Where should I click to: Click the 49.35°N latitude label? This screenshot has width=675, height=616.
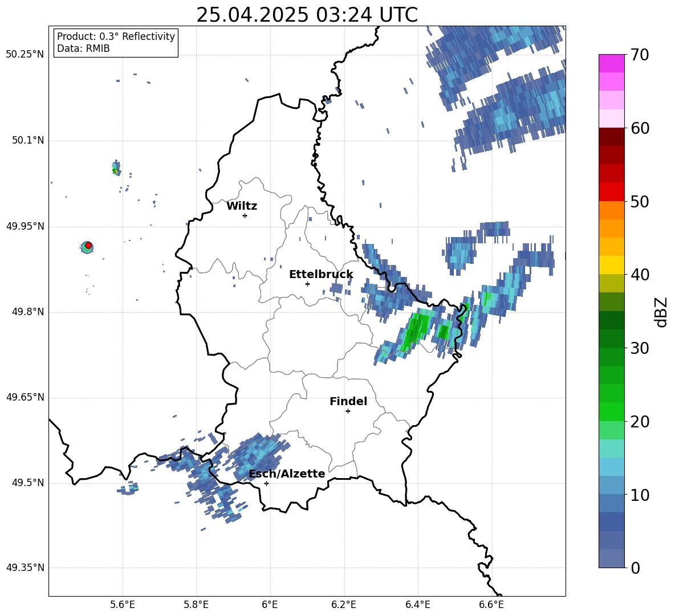[x=25, y=568]
